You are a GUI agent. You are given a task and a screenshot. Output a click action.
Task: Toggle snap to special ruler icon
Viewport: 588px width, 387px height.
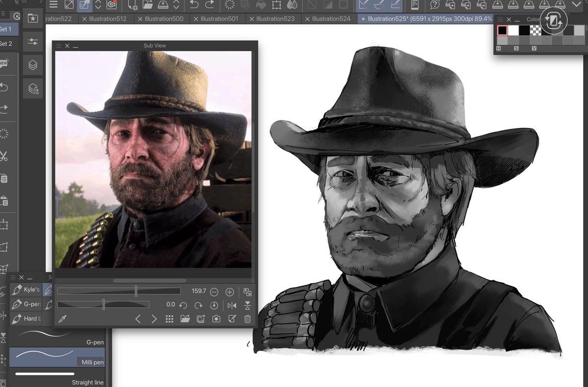(x=379, y=5)
